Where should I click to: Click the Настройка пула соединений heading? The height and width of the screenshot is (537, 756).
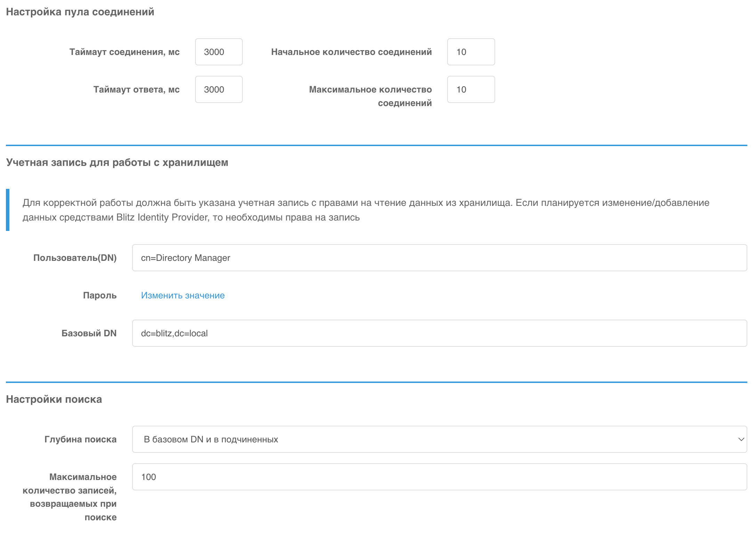(x=80, y=12)
